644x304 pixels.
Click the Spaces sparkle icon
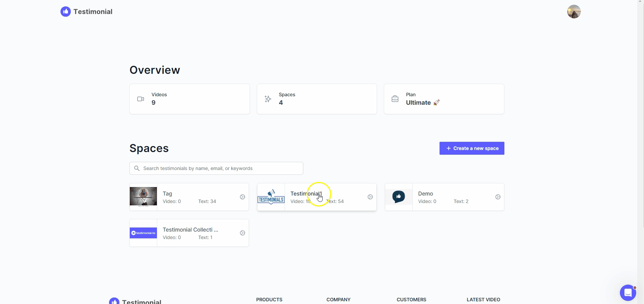268,99
